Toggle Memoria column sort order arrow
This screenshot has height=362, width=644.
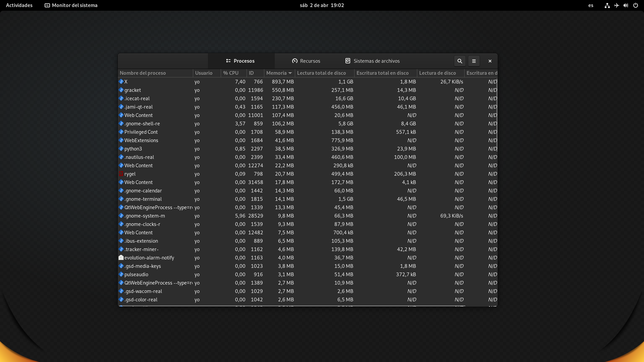(x=290, y=73)
